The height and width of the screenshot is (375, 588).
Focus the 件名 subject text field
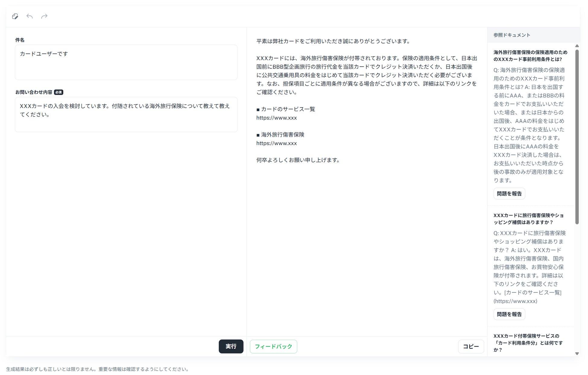point(126,62)
